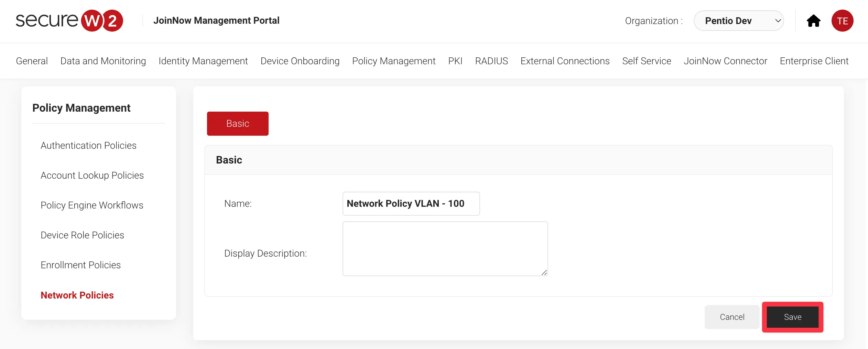Open Data and Monitoring menu
This screenshot has height=349, width=868.
point(103,61)
